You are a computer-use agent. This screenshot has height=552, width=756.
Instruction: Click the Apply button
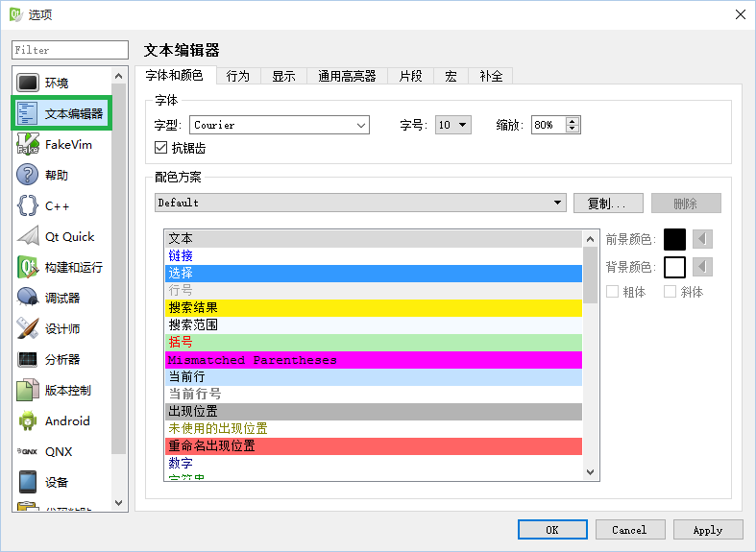click(x=708, y=530)
